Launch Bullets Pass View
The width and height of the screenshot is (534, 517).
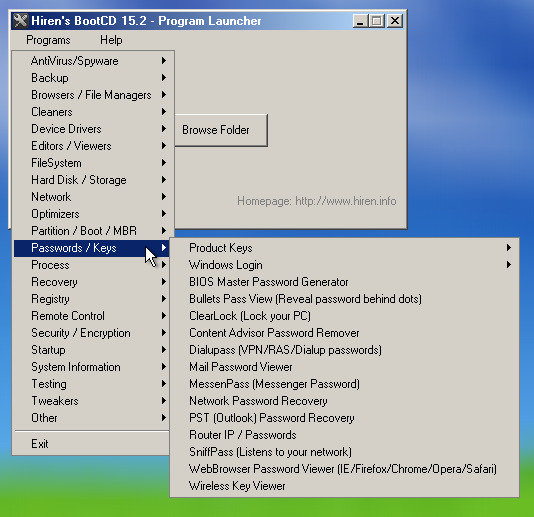pyautogui.click(x=345, y=299)
